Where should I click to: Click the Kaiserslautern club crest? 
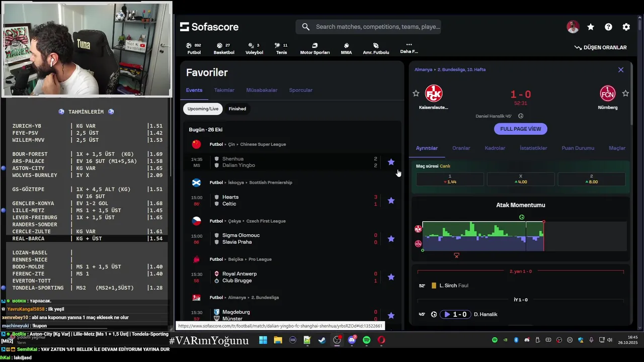(434, 94)
